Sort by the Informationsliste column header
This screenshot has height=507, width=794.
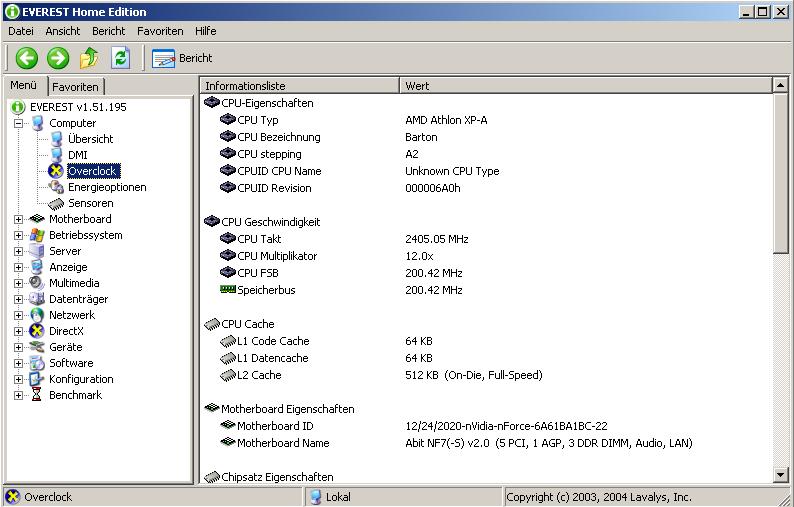pos(300,86)
